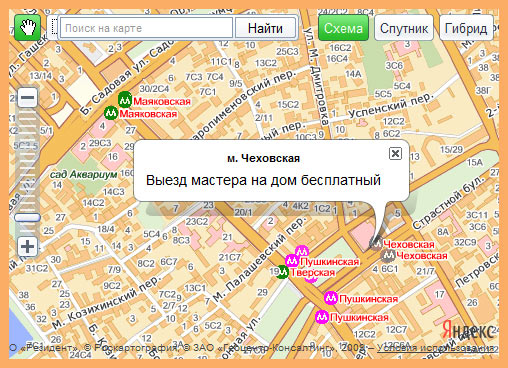Click the Яндекс logo
This screenshot has width=508, height=368.
click(468, 330)
